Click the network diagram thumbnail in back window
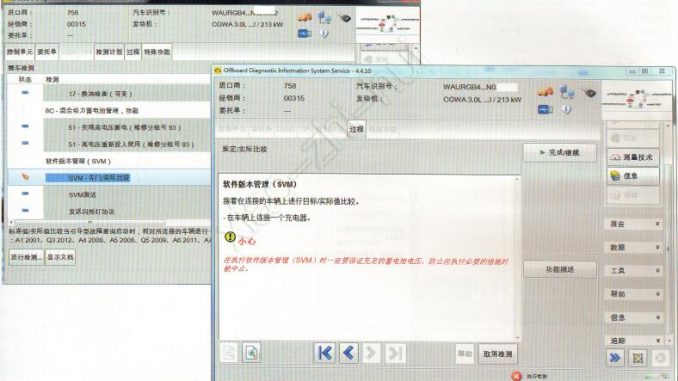 coord(388,24)
